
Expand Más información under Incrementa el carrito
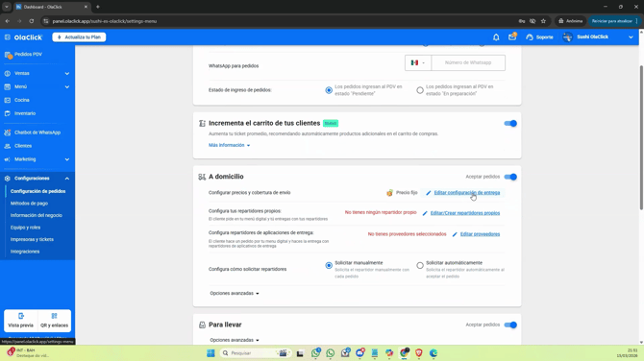click(229, 145)
